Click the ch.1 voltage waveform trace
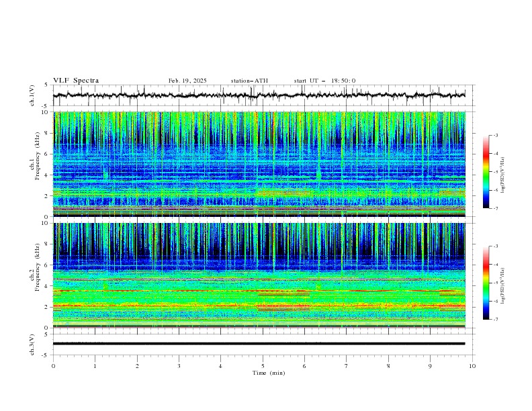This screenshot has height=411, width=532. pyautogui.click(x=259, y=95)
